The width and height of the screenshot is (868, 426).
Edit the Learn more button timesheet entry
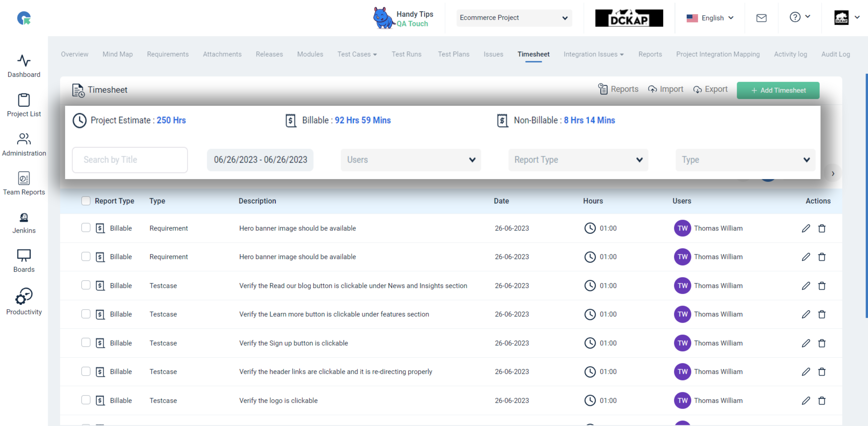(806, 314)
